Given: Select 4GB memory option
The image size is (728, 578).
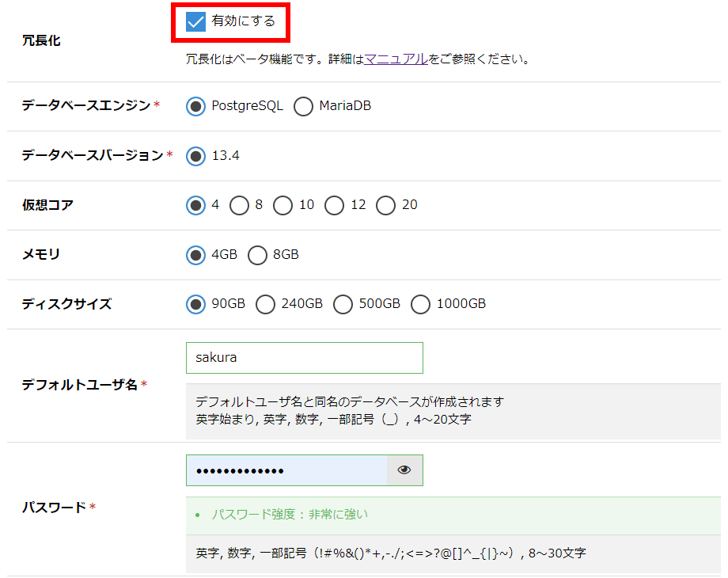Looking at the screenshot, I should pos(195,255).
